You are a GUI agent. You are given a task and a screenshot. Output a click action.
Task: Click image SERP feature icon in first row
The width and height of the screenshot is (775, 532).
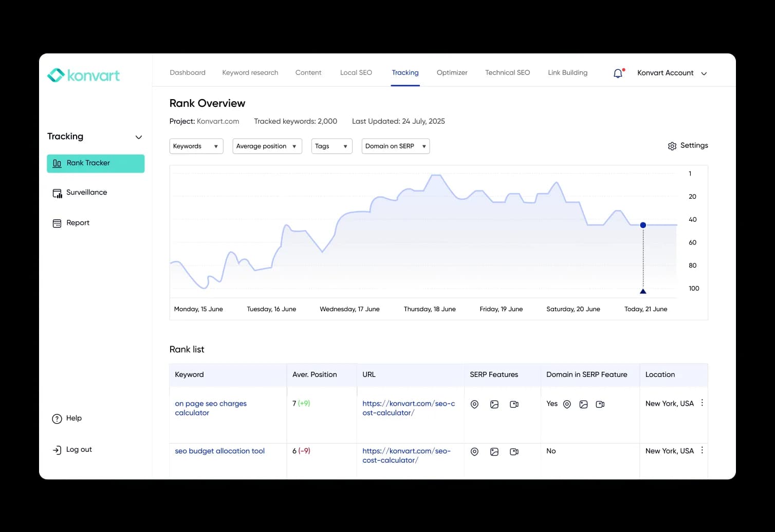[494, 405]
